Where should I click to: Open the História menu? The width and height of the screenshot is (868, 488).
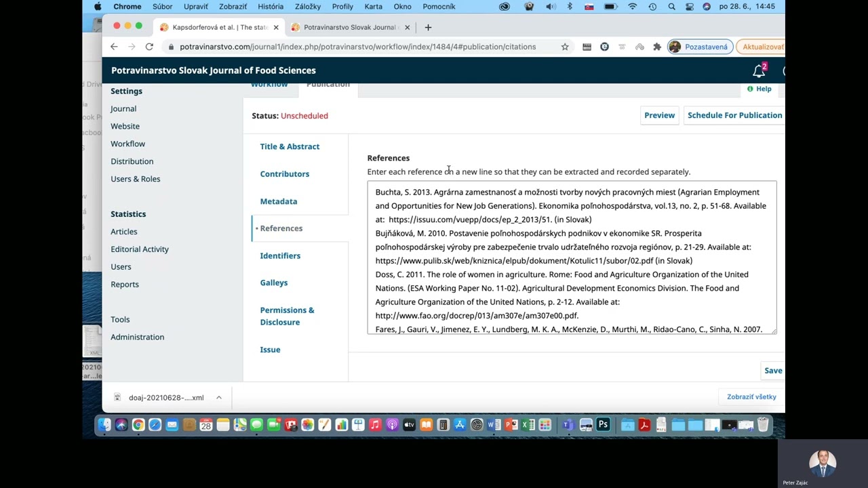pos(271,7)
